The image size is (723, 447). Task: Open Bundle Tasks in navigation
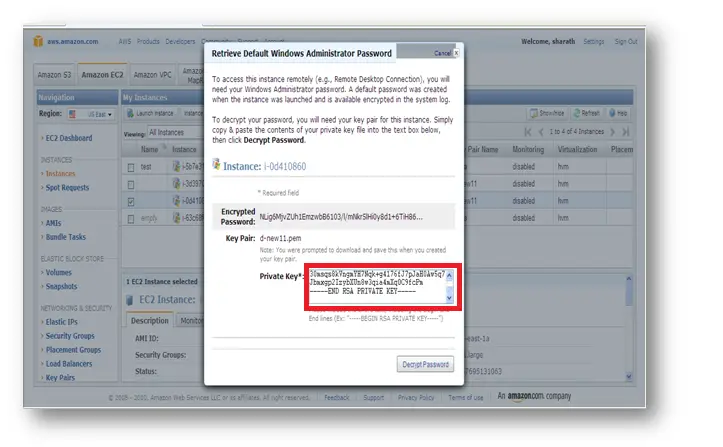(x=65, y=237)
